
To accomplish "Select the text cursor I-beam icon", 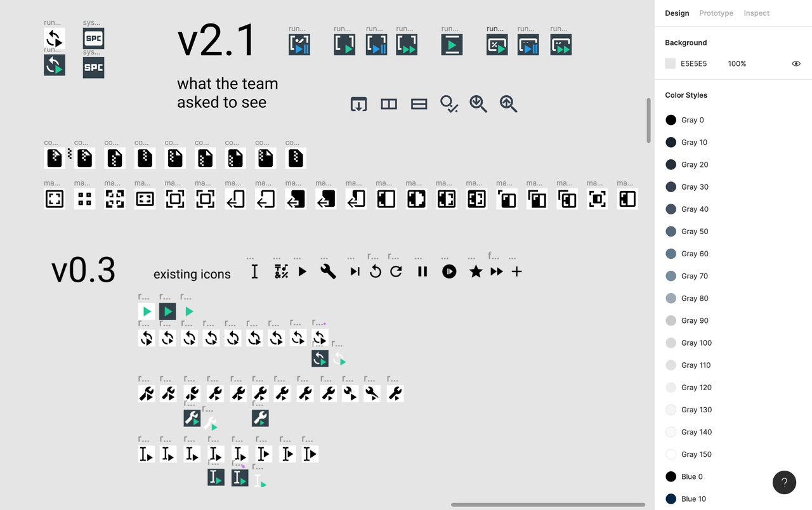I will pyautogui.click(x=254, y=271).
